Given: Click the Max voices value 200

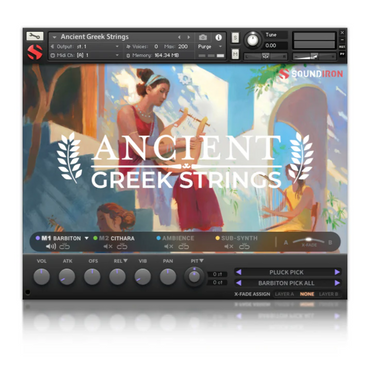Looking at the screenshot, I should click(183, 47).
